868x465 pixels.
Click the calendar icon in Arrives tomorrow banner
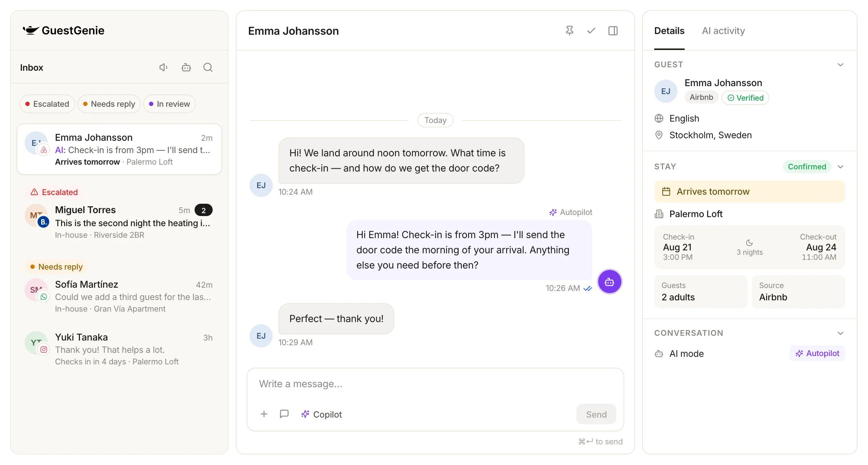pyautogui.click(x=666, y=191)
